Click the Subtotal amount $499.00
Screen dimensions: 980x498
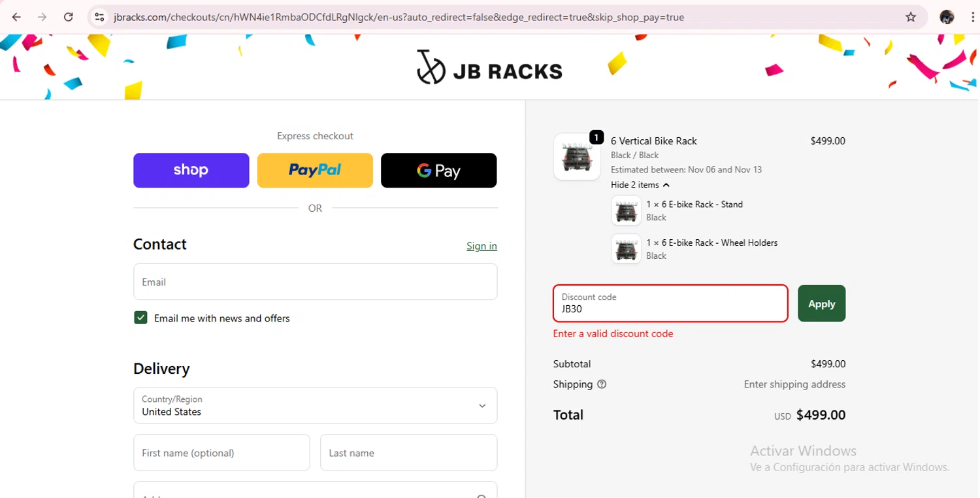[828, 364]
